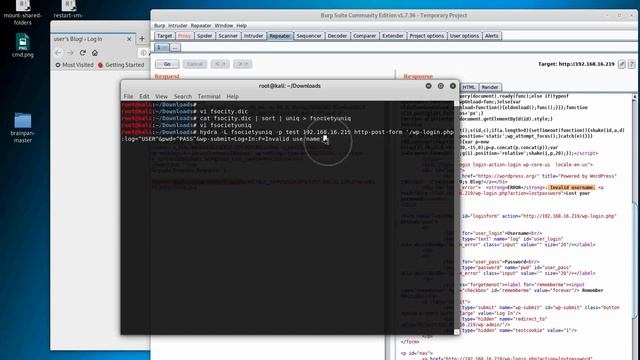Add a new Repeater tab with ellipsis
The image size is (640, 360).
175,48
